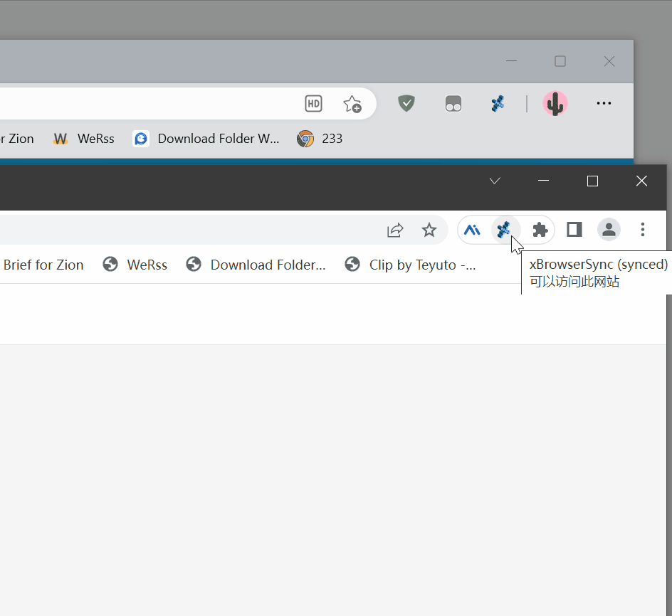
Task: Close the Edge window
Action: [x=609, y=61]
